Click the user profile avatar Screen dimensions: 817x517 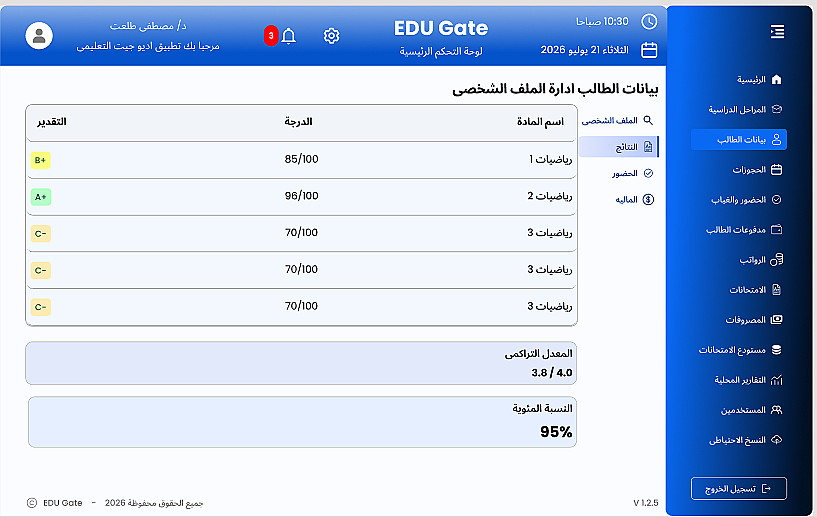[x=39, y=36]
